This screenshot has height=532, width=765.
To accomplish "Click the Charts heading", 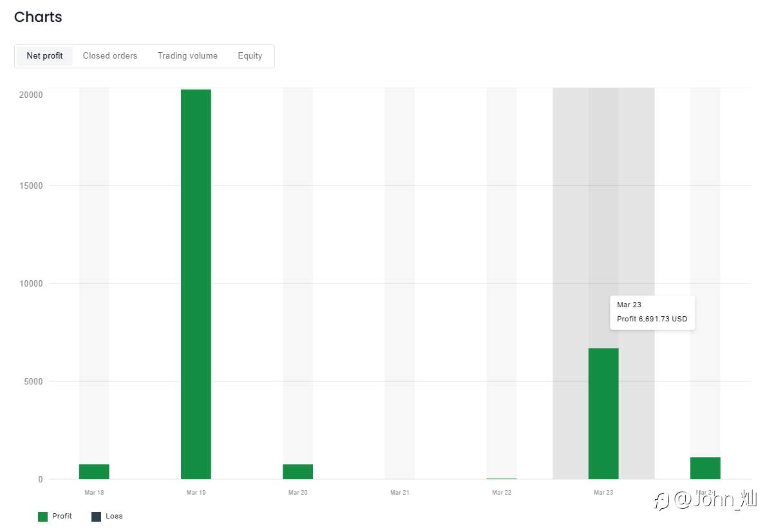I will tap(38, 17).
